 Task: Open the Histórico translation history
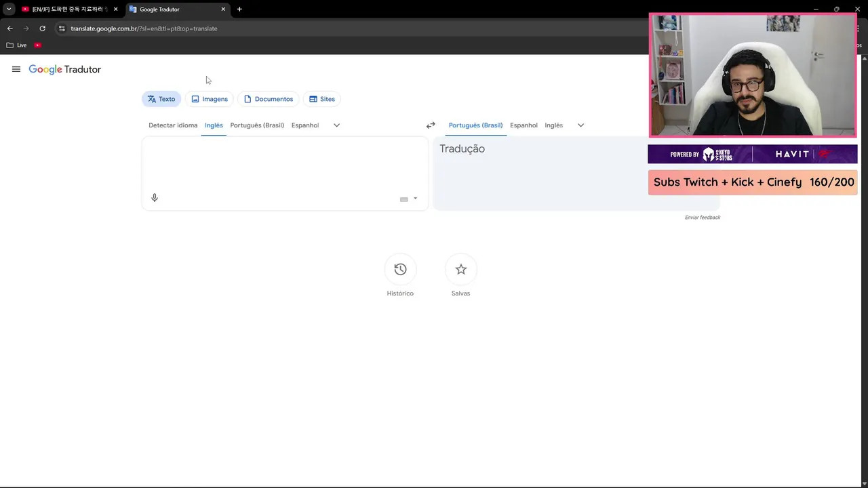click(x=400, y=276)
